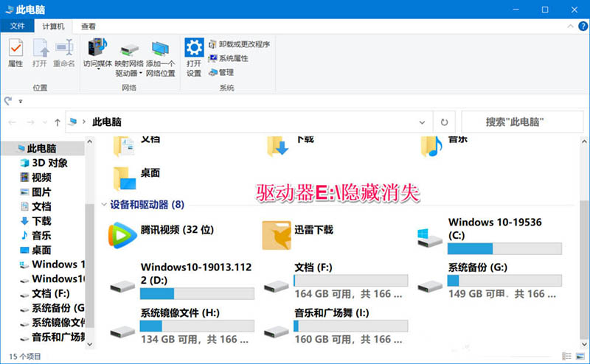Click main pane scroll up arrow

click(584, 141)
